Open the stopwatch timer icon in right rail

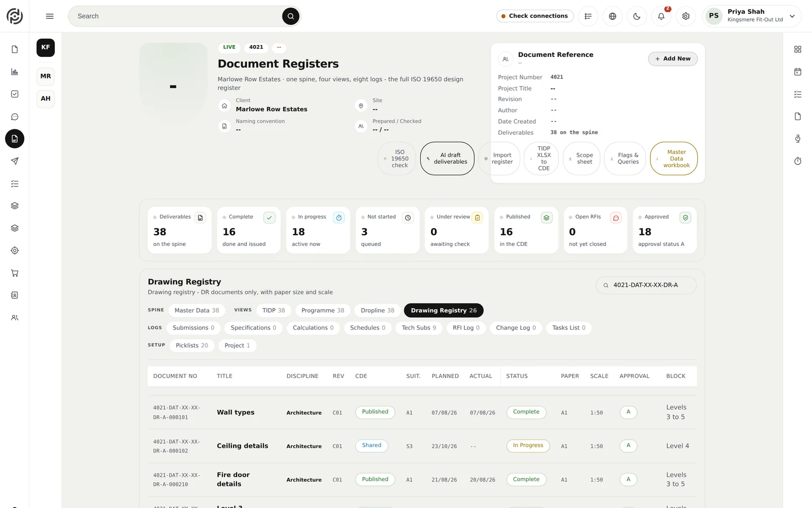pyautogui.click(x=798, y=161)
